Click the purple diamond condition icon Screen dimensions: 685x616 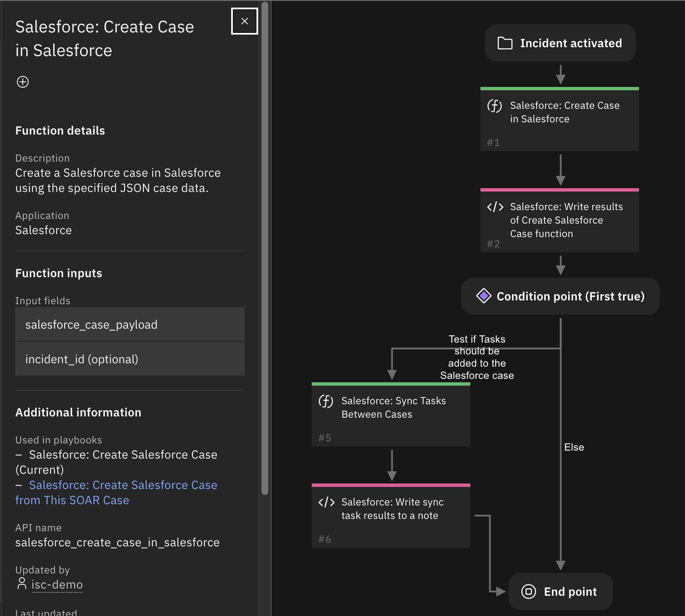(x=484, y=296)
